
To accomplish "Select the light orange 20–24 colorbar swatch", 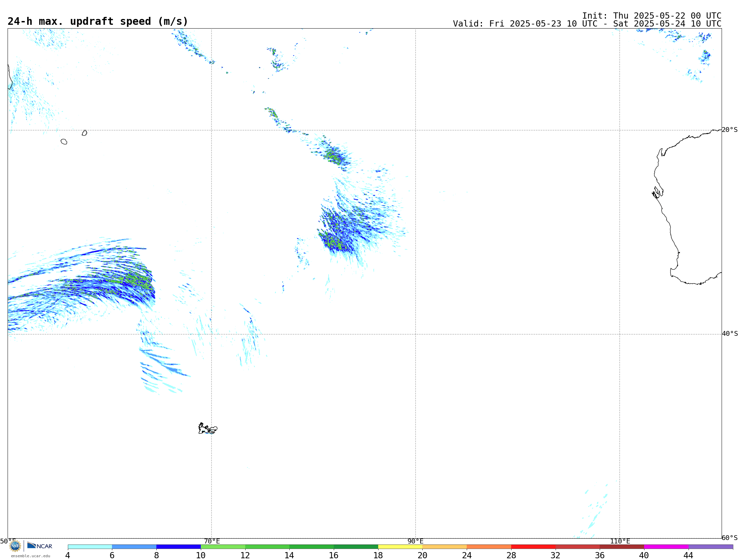I will pos(445,547).
